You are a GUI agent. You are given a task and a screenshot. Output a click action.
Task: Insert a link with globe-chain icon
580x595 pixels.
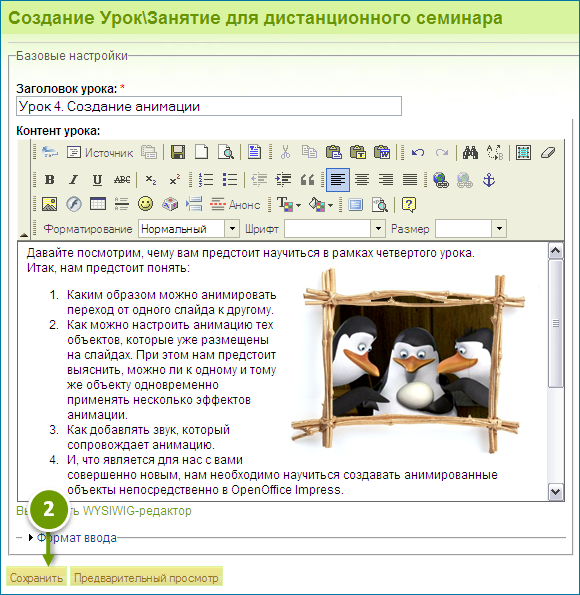pos(441,180)
